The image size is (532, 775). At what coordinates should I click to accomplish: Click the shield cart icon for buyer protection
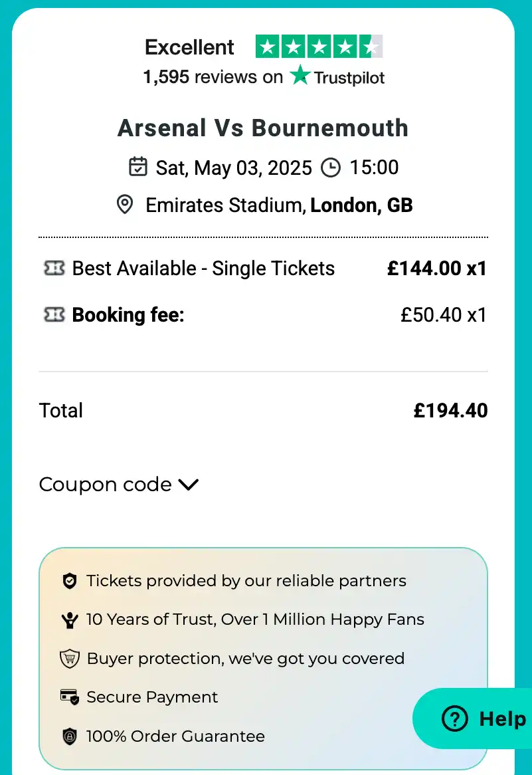click(69, 658)
